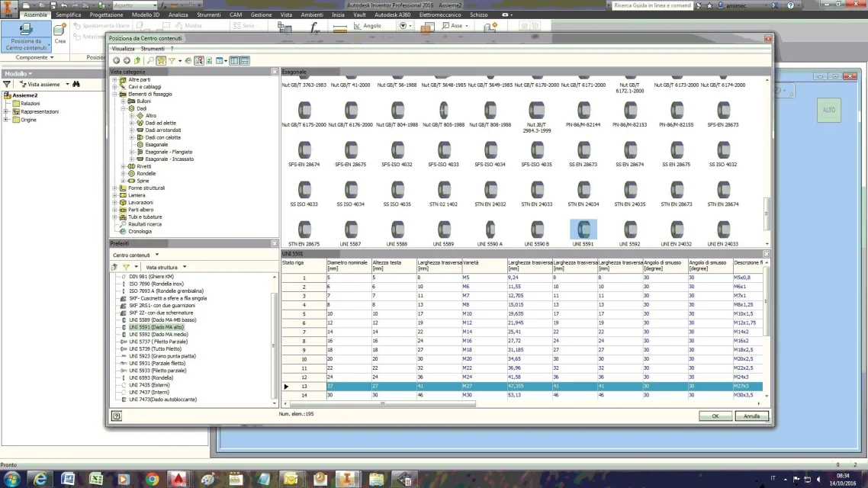
Task: Select favorite UNI 7435 (Esterni)
Action: coord(149,385)
